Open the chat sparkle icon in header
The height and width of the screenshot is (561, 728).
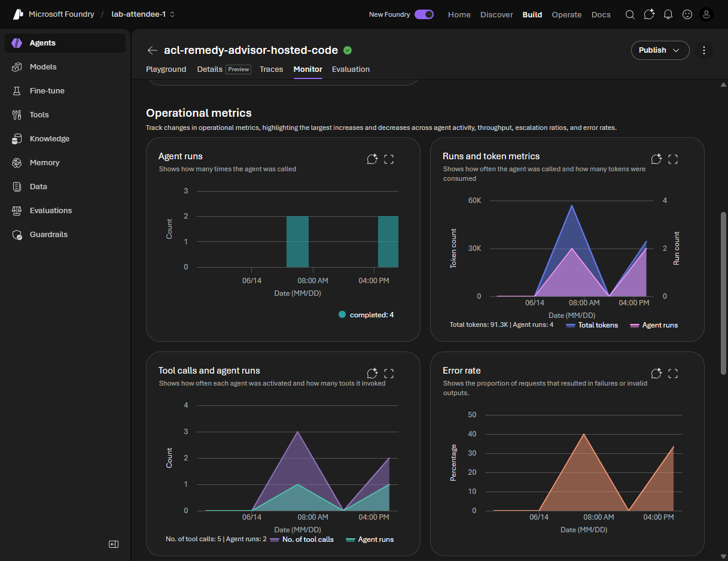(649, 14)
